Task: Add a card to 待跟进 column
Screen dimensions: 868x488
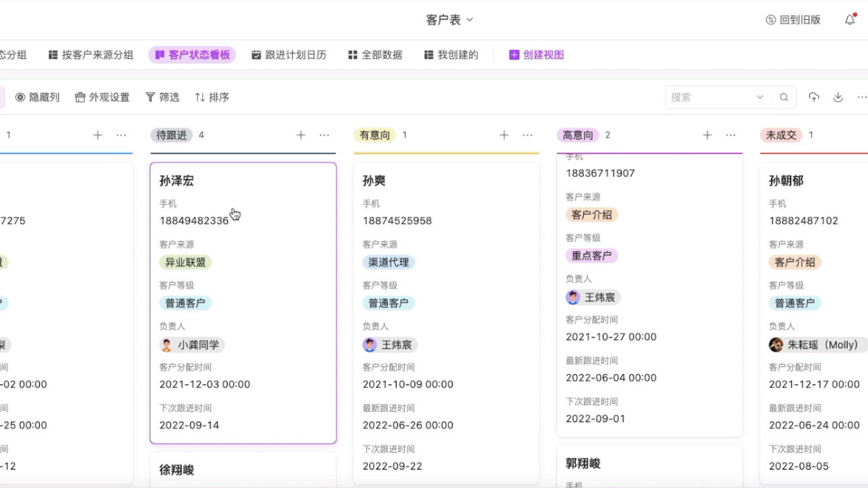Action: [301, 136]
